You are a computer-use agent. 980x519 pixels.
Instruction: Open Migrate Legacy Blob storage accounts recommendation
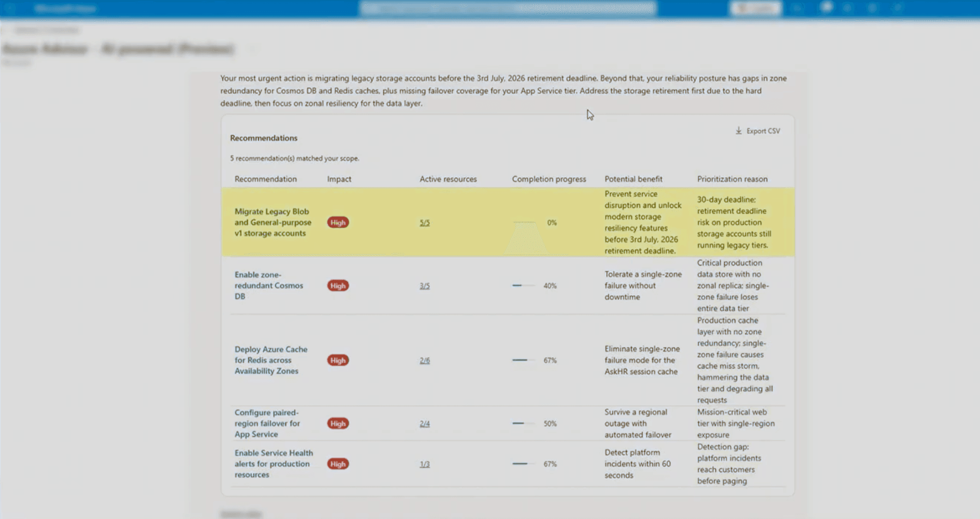coord(273,222)
